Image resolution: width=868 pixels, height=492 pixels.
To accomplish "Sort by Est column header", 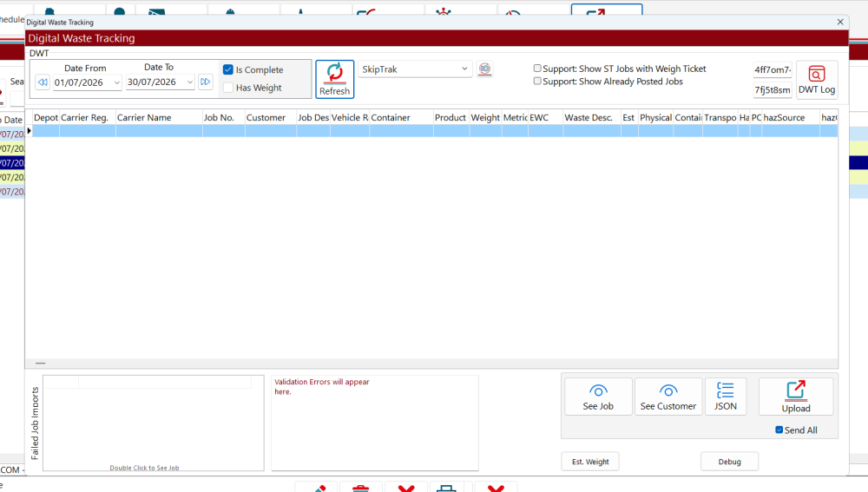I will click(x=629, y=117).
